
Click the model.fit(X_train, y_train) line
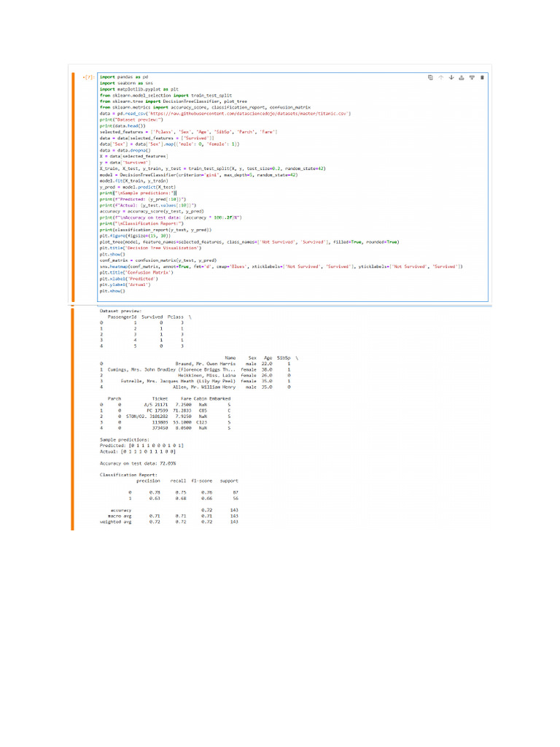pyautogui.click(x=133, y=181)
